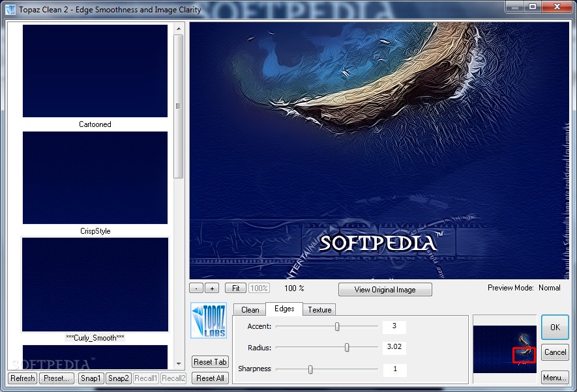Click the Refresh presets button

coord(22,378)
